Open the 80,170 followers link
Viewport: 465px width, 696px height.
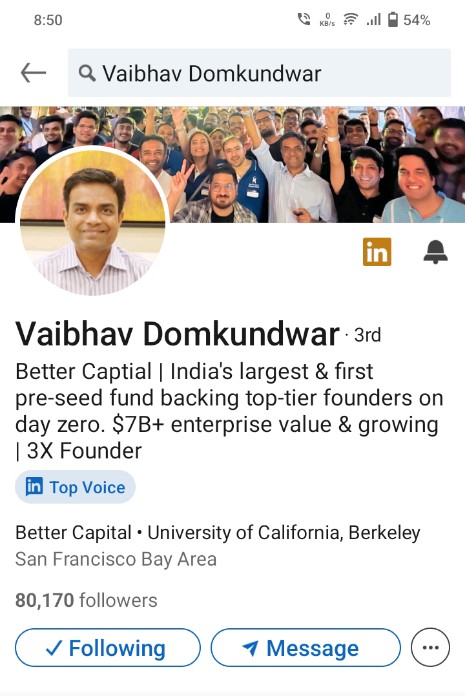pyautogui.click(x=87, y=600)
